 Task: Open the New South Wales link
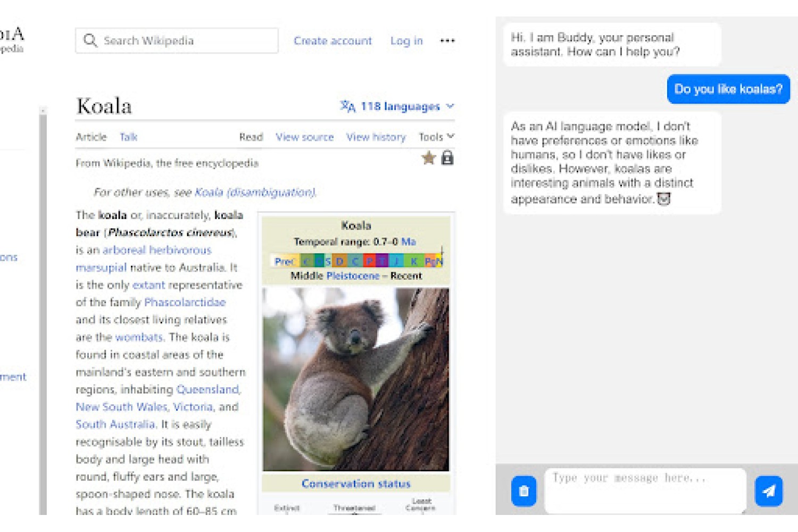121,407
